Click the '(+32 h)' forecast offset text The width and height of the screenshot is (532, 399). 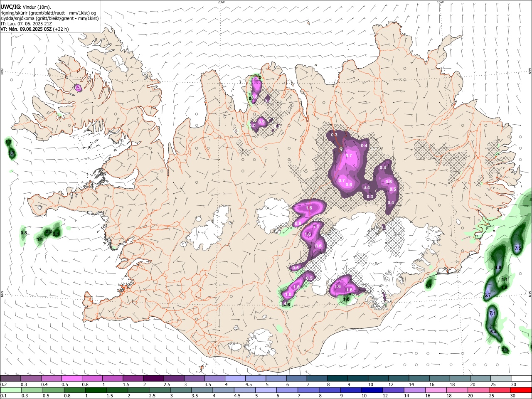[61, 29]
